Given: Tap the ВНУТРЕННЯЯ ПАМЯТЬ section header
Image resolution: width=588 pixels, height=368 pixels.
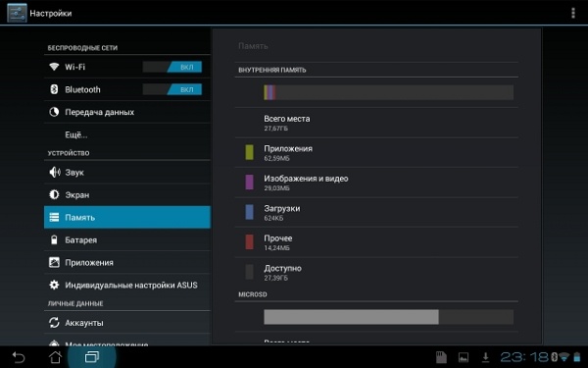Looking at the screenshot, I should (272, 70).
